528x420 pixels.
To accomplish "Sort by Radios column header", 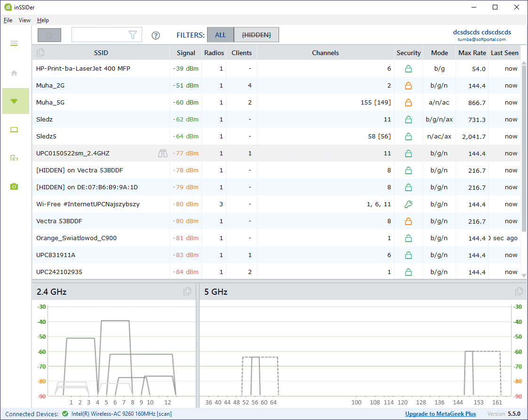I will click(x=214, y=53).
